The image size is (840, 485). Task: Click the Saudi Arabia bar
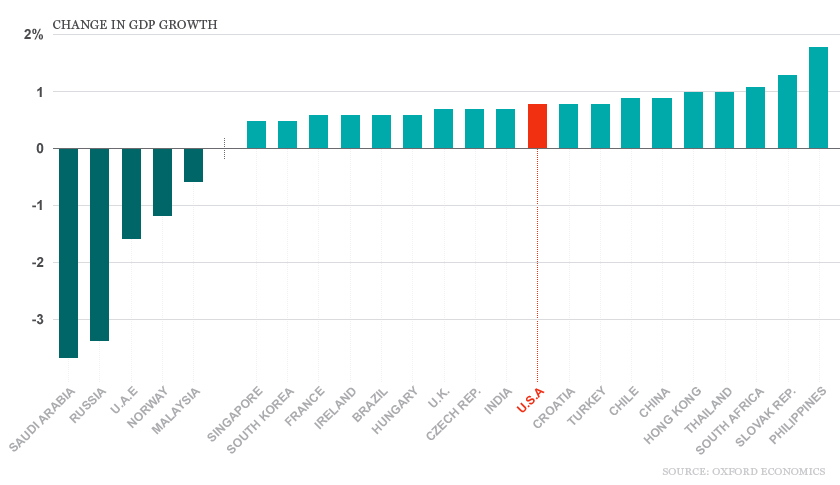pos(68,252)
